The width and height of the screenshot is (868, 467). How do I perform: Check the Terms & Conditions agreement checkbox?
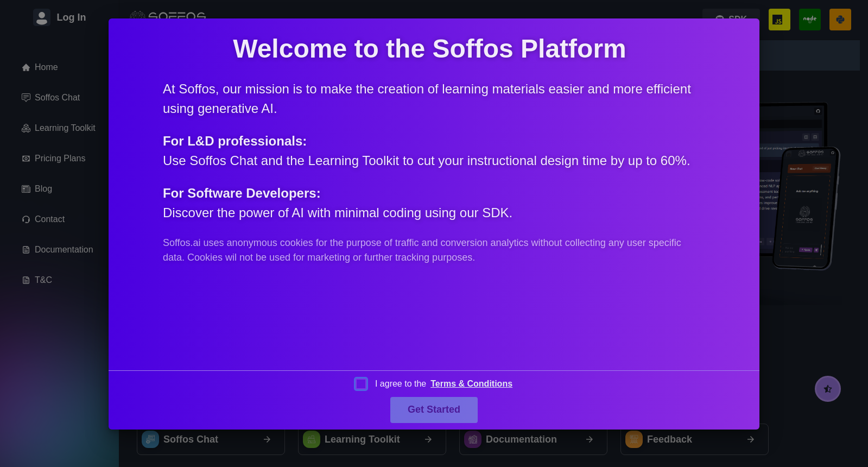361,384
